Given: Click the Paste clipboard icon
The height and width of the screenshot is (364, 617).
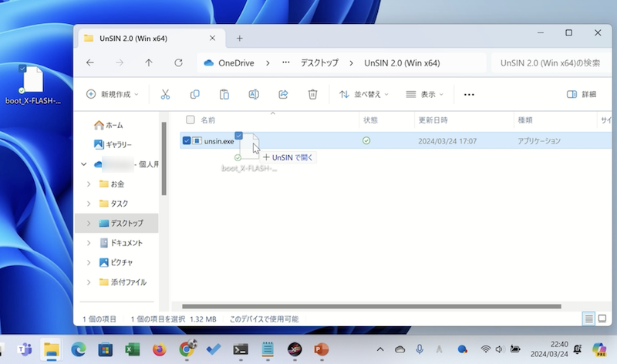Looking at the screenshot, I should (x=224, y=94).
